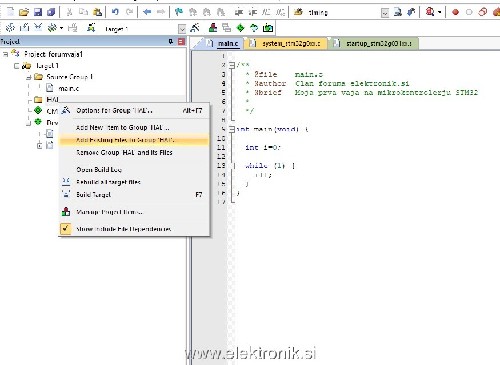The width and height of the screenshot is (500, 365).
Task: Collapse the Source Group 1 tree node
Action: click(x=29, y=77)
